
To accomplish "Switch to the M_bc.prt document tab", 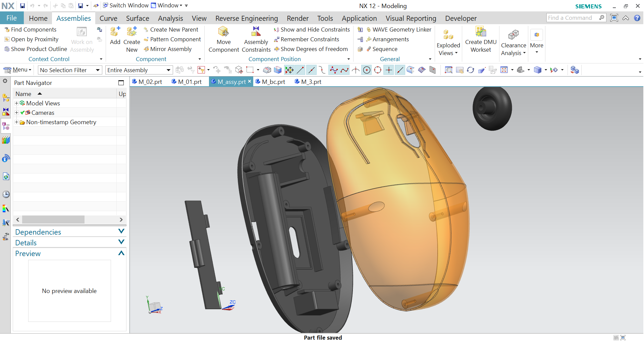I will click(x=270, y=82).
